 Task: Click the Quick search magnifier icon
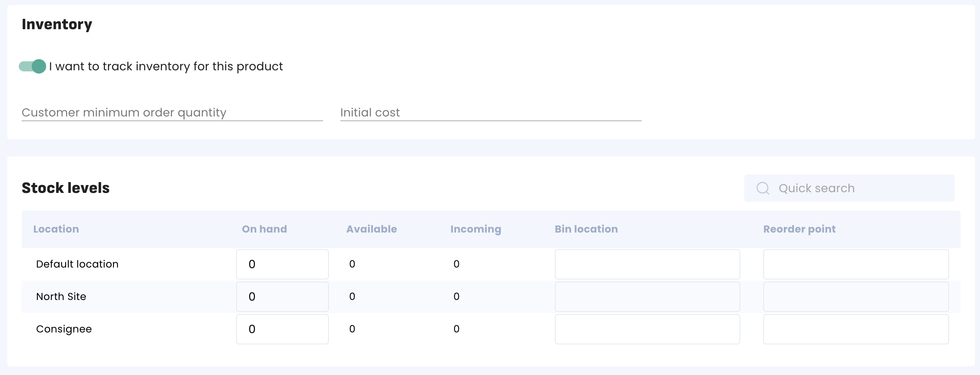(x=762, y=188)
